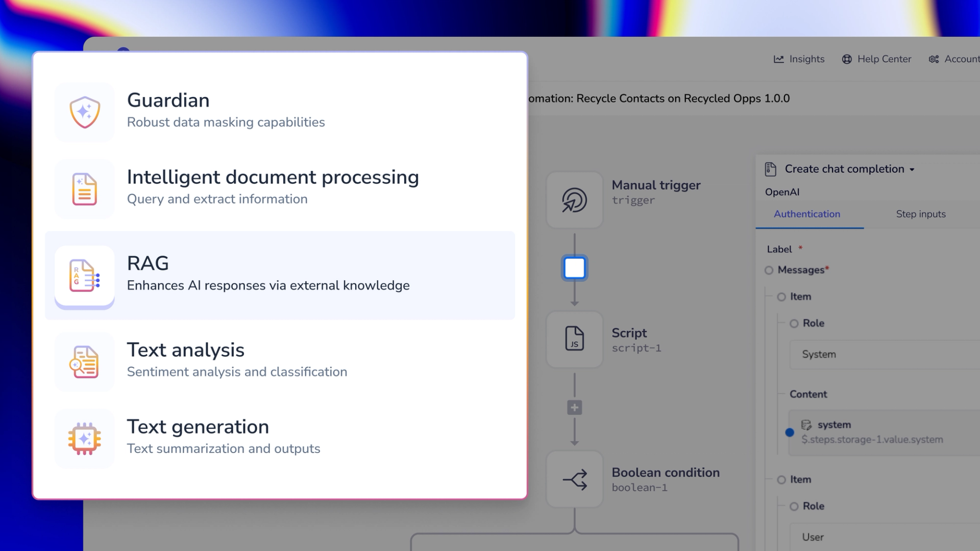Switch to the Authentication tab

point(807,214)
